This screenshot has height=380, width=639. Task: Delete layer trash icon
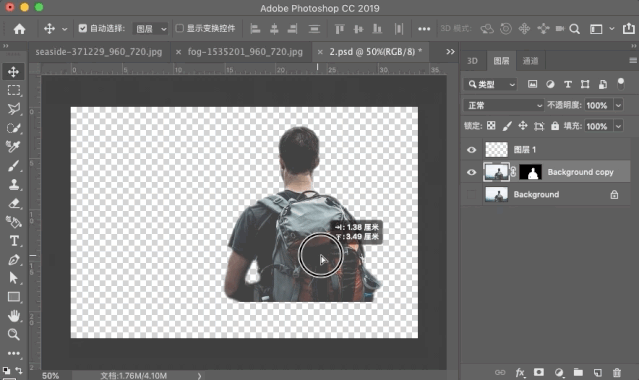617,372
